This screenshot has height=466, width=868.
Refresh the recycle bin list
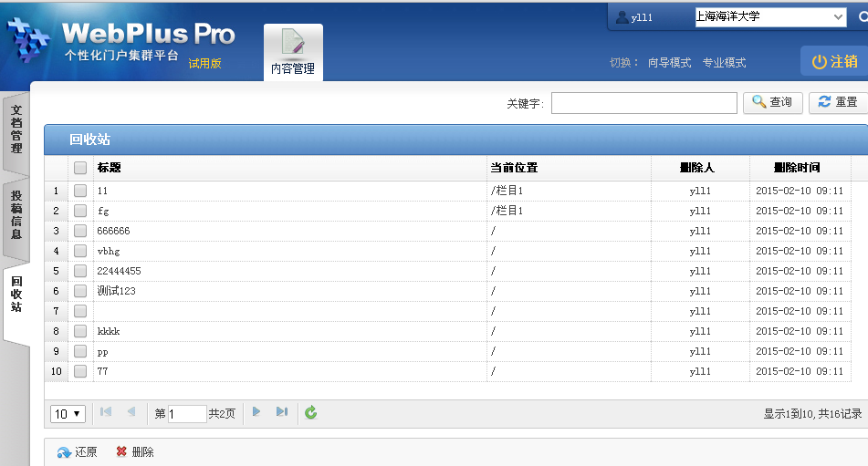[311, 413]
